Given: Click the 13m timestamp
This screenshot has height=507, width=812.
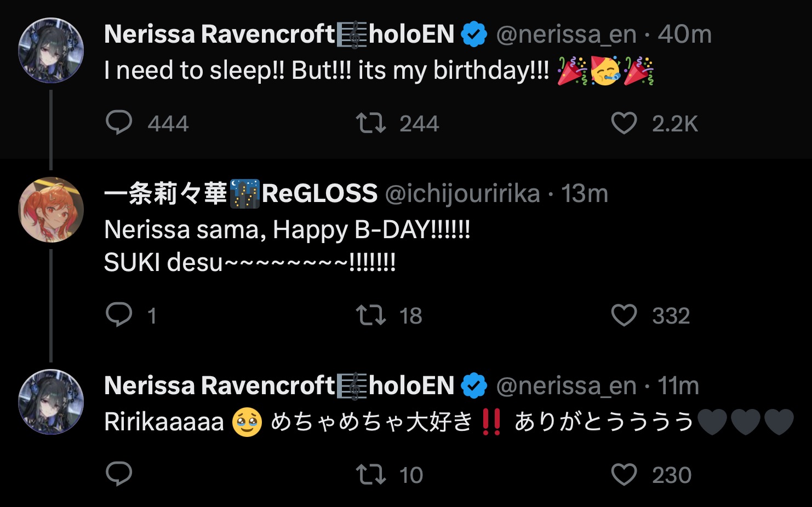Looking at the screenshot, I should click(585, 194).
